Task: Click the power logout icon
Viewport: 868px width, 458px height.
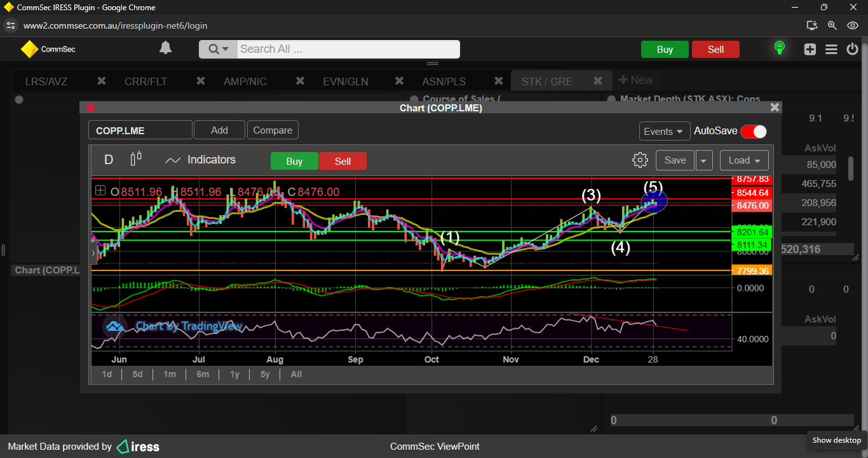Action: click(853, 50)
